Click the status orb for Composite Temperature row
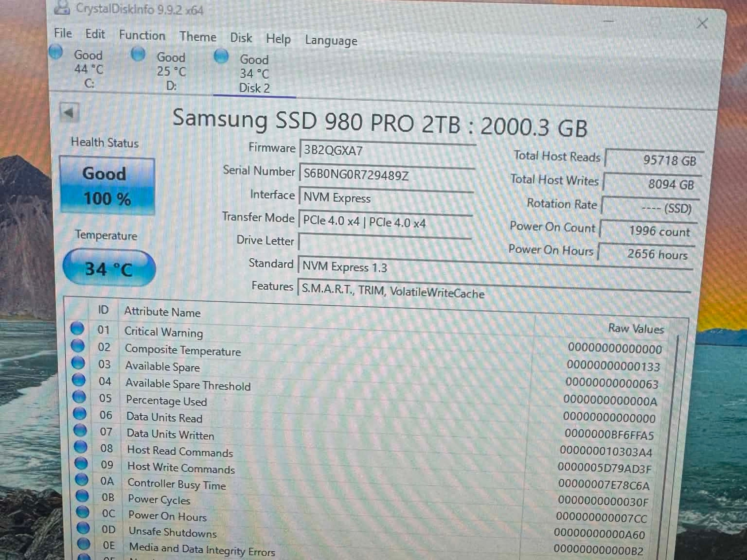Viewport: 747px width, 560px height. 78,345
